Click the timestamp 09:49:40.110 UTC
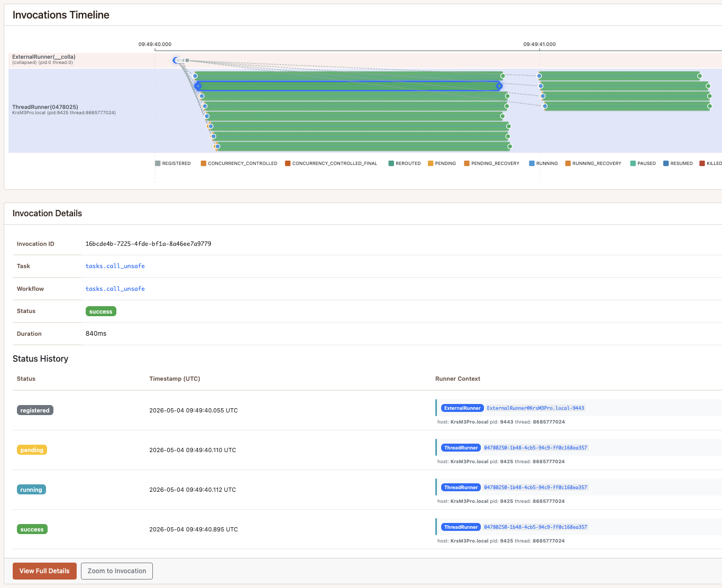Screen dimensions: 722x588 coord(193,450)
